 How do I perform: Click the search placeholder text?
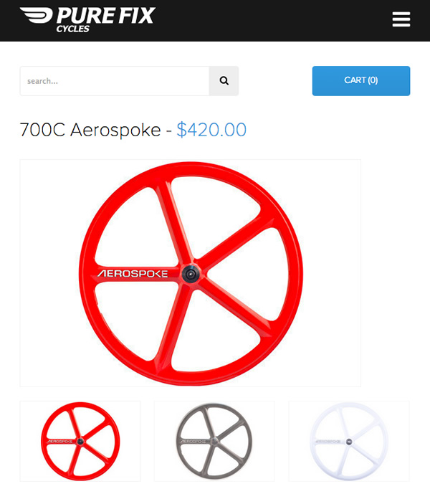(x=42, y=81)
